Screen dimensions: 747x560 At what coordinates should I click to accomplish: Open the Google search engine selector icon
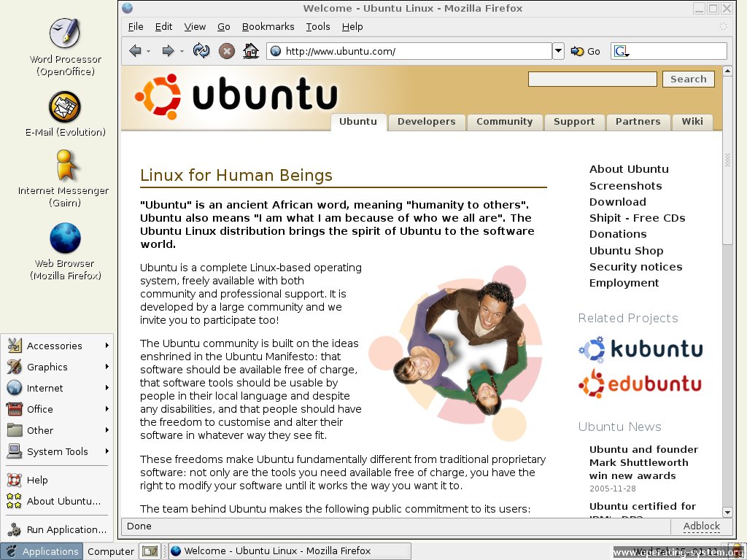tap(622, 51)
